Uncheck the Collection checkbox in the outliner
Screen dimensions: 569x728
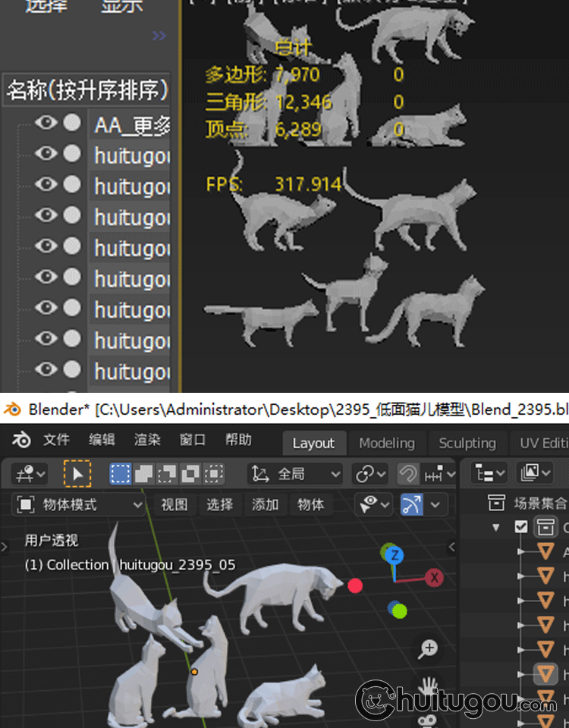pos(521,527)
